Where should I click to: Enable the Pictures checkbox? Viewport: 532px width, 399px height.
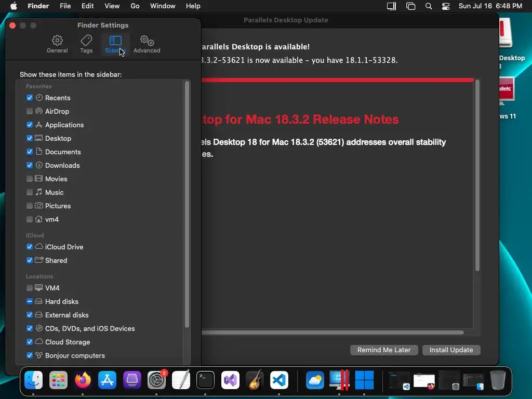[x=30, y=206]
